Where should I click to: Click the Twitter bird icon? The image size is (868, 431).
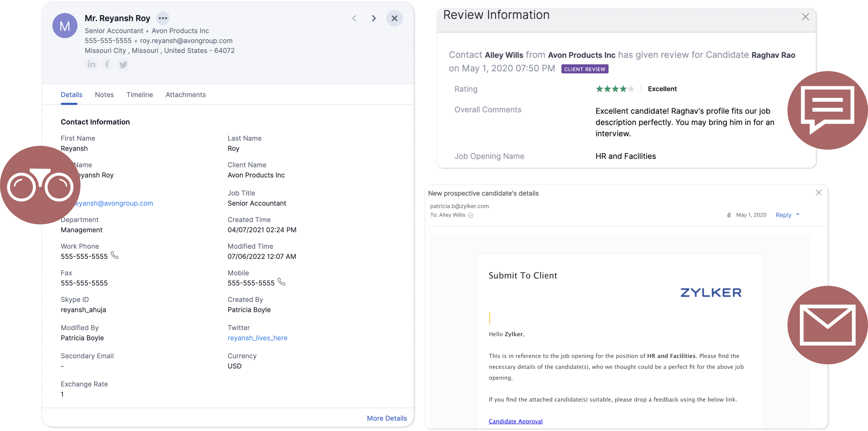(123, 64)
